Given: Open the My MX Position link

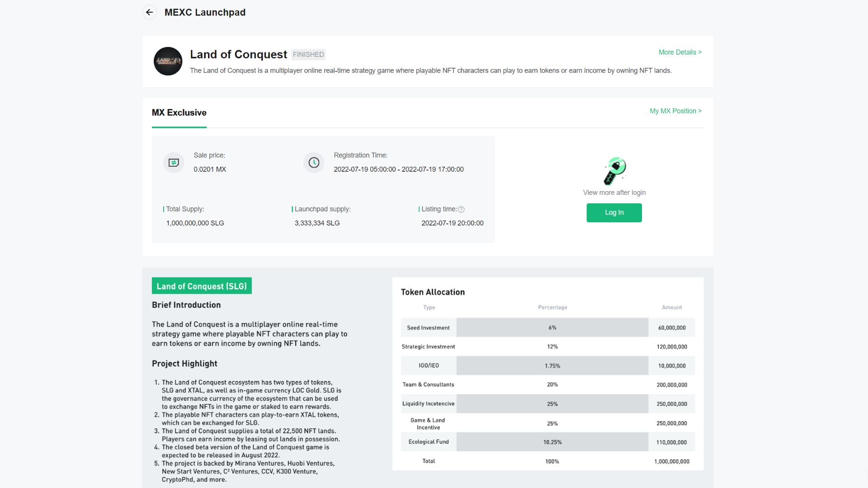Looking at the screenshot, I should [x=675, y=111].
